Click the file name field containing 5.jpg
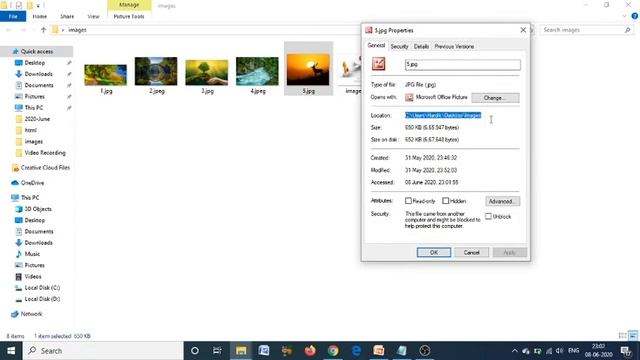The width and height of the screenshot is (640, 360). point(462,64)
